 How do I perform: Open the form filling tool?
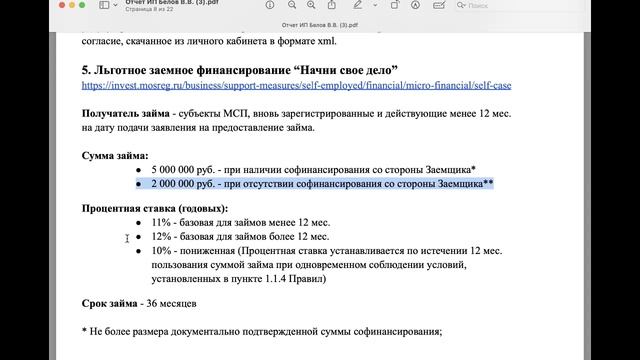(x=439, y=5)
